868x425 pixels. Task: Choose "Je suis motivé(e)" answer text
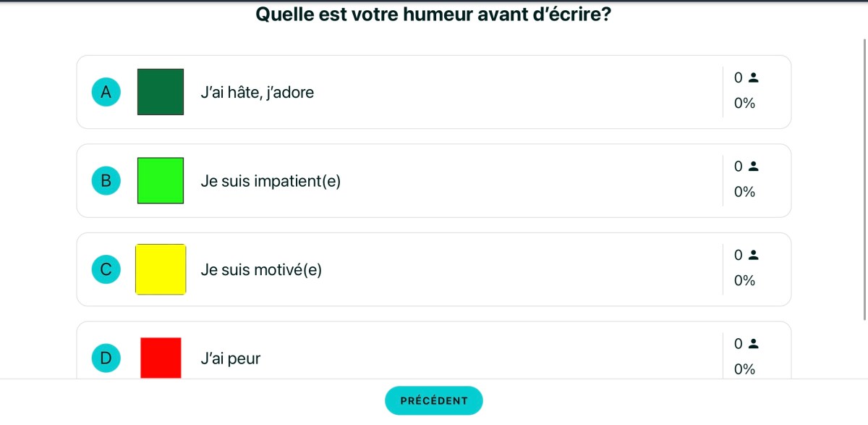pyautogui.click(x=261, y=270)
